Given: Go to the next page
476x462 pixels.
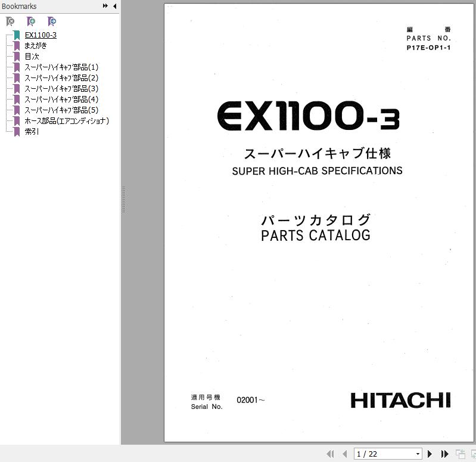Looking at the screenshot, I should [430, 454].
